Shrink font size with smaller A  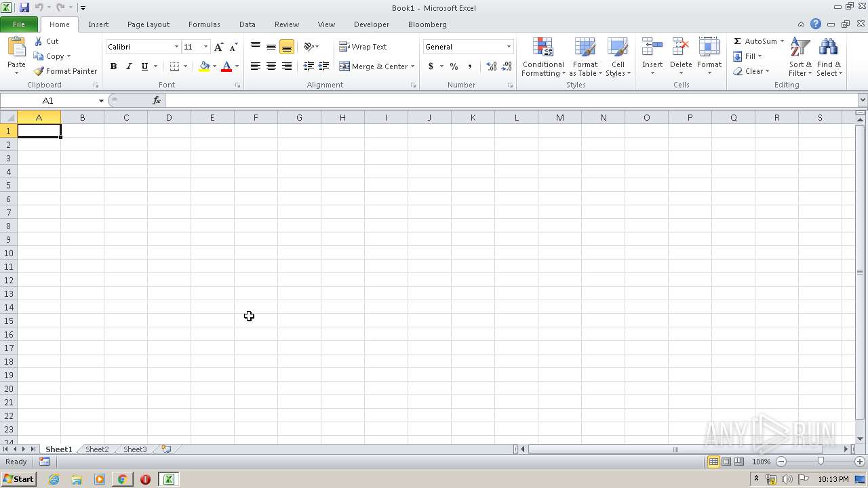pos(233,47)
